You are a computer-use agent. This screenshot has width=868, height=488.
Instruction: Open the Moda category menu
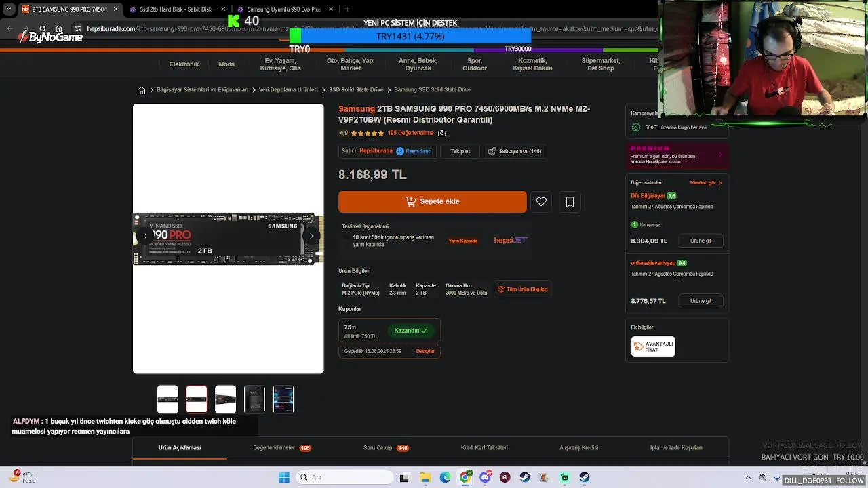(x=226, y=64)
